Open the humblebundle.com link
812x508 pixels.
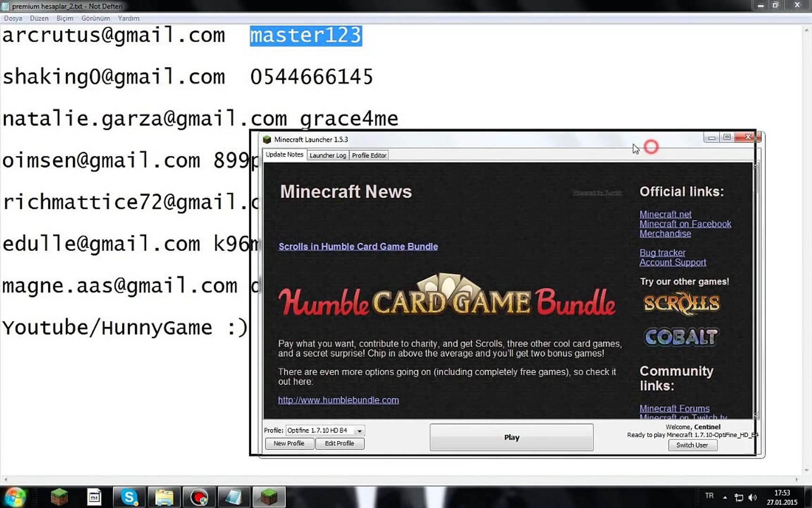(x=338, y=400)
